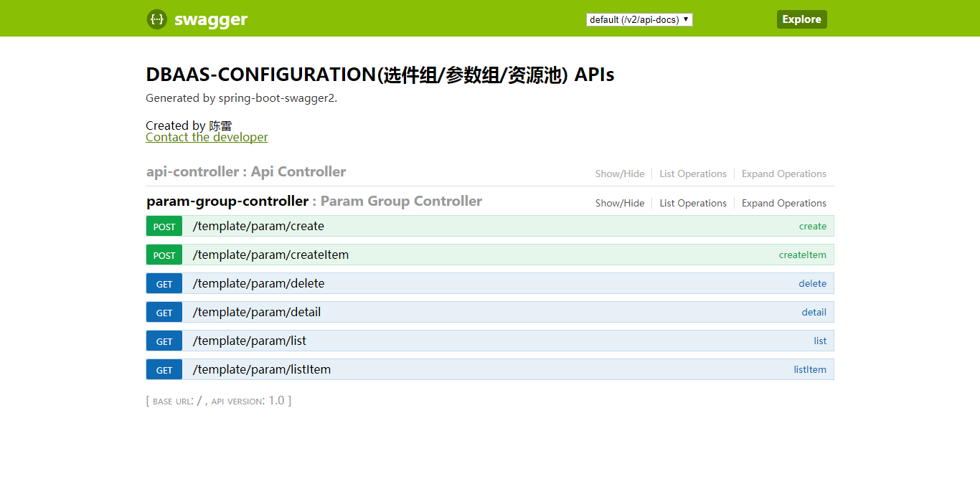
Task: Click GET badge for /template/param/listItem
Action: pos(164,370)
